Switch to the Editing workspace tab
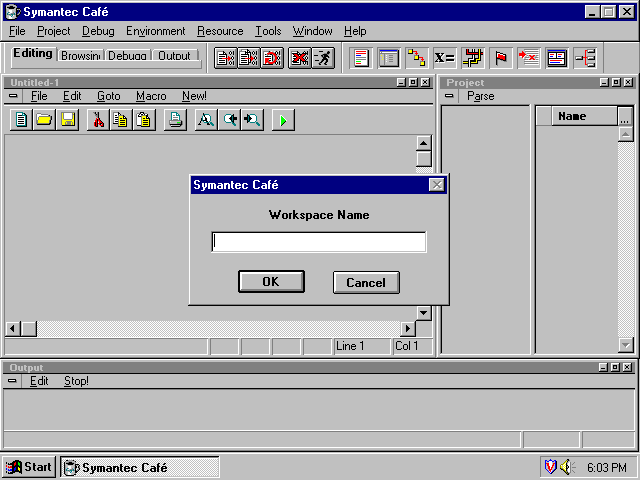The image size is (640, 480). tap(33, 54)
